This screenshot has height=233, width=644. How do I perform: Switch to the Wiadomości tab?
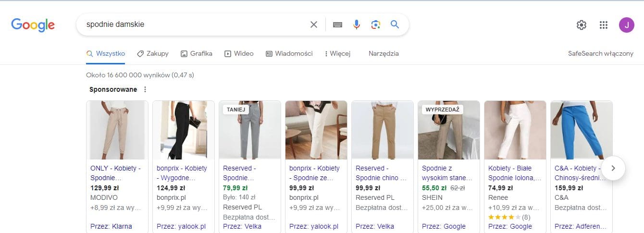tap(289, 54)
